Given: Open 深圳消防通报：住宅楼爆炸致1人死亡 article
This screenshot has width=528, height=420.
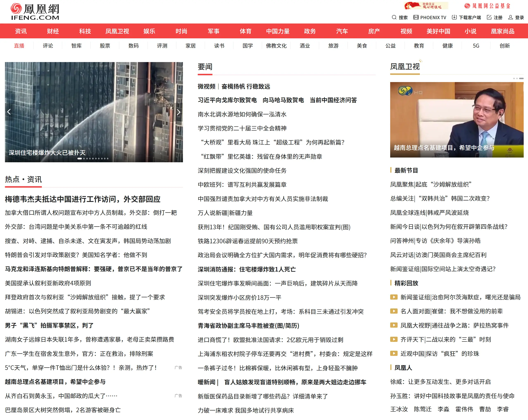Looking at the screenshot, I should tap(247, 269).
